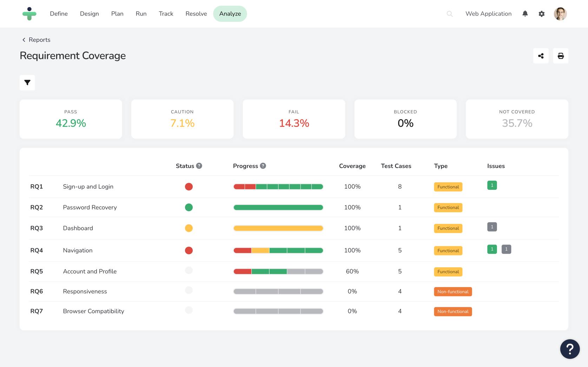
Task: Open the search magnifier icon
Action: pyautogui.click(x=450, y=14)
